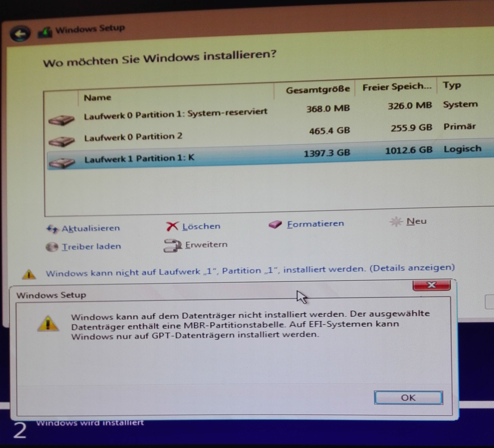Click the Name column header
Viewport: 494px width, 448px height.
(97, 98)
